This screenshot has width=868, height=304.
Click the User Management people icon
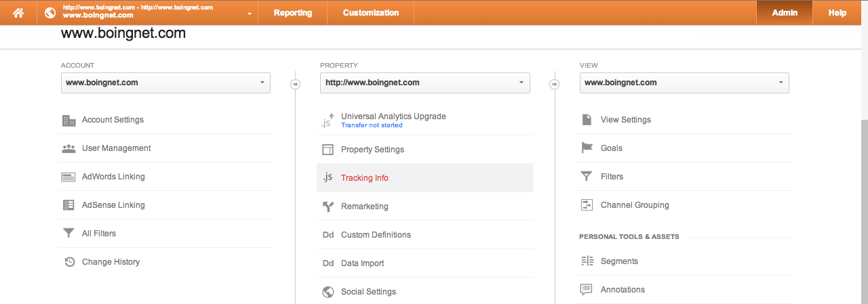(x=68, y=148)
